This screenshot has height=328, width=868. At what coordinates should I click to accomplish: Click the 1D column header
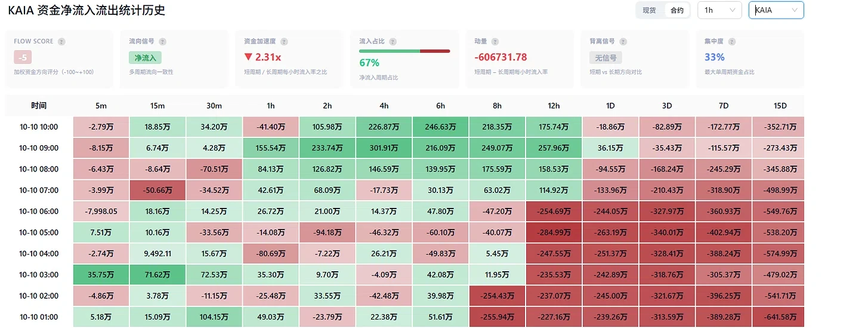[x=610, y=106]
